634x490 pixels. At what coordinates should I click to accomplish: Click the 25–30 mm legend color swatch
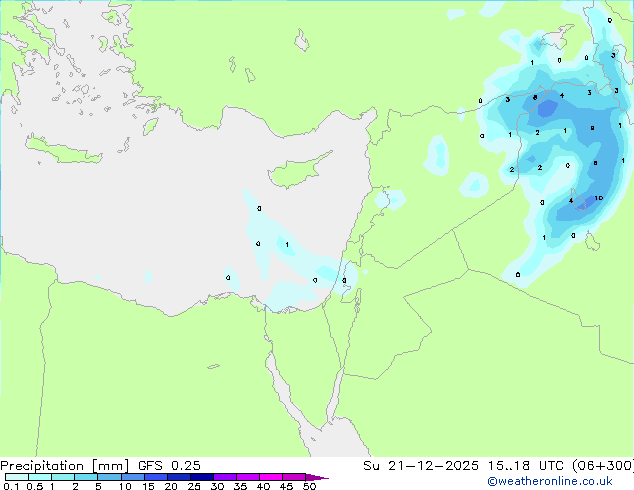[x=201, y=477]
